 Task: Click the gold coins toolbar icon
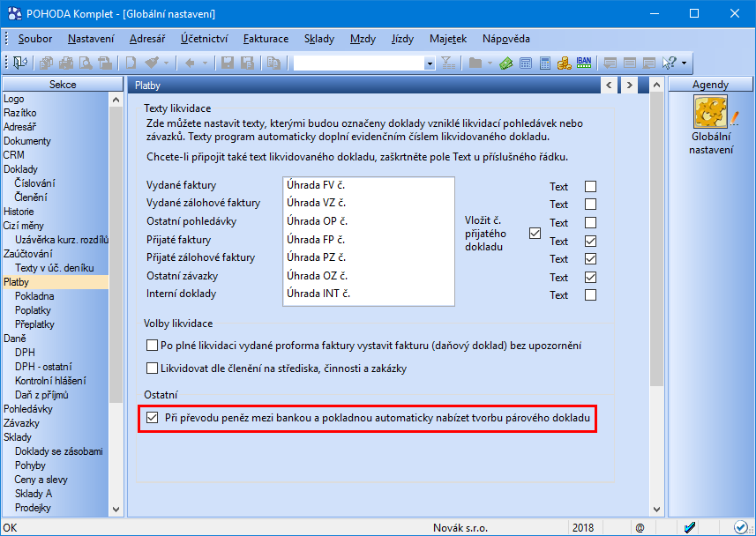[x=564, y=63]
